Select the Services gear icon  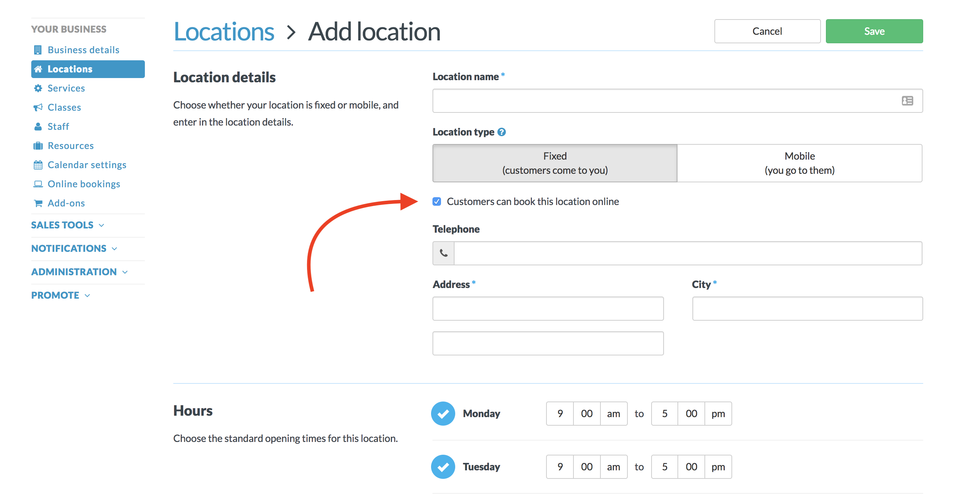pos(38,88)
